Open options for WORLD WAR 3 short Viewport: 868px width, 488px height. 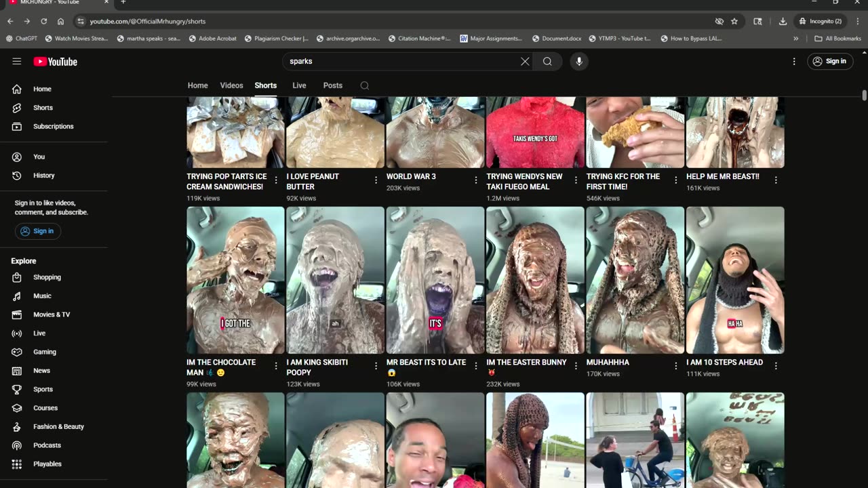476,180
